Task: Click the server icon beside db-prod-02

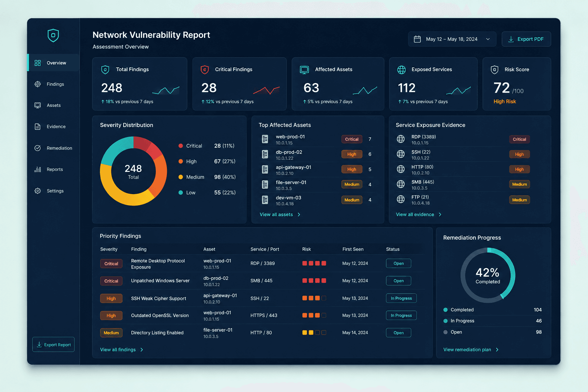Action: 265,154
